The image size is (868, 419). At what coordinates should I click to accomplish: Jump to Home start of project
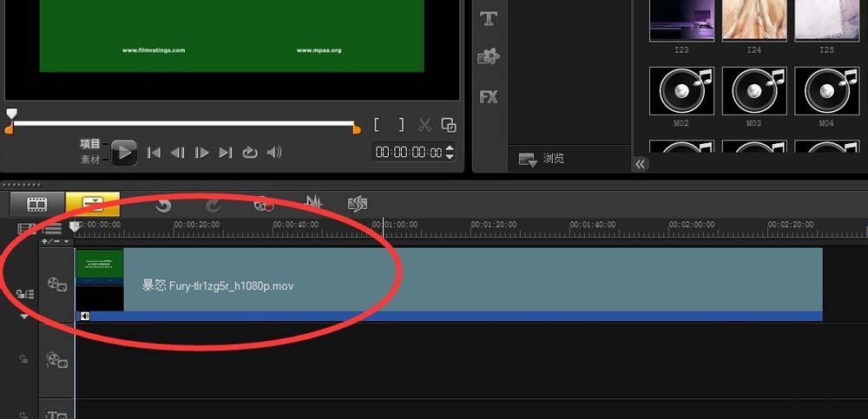[x=154, y=152]
